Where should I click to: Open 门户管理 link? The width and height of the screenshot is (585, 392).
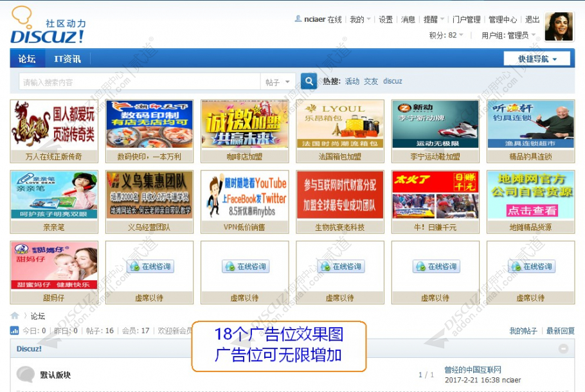466,19
